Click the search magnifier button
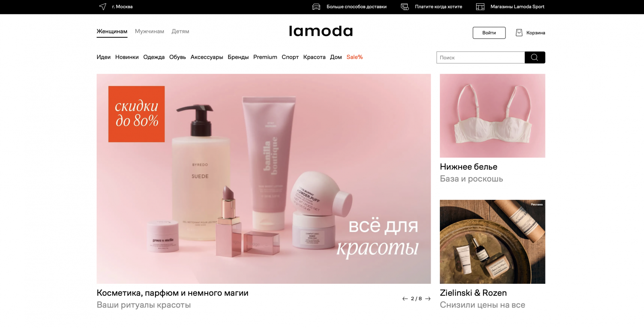The height and width of the screenshot is (328, 644). [x=535, y=57]
